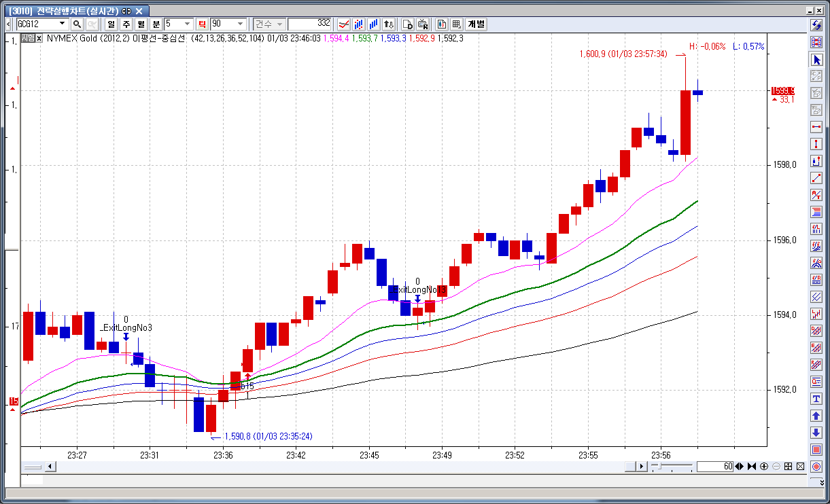The image size is (830, 504).
Task: Open the tick interval dropdown showing 90
Action: [240, 24]
